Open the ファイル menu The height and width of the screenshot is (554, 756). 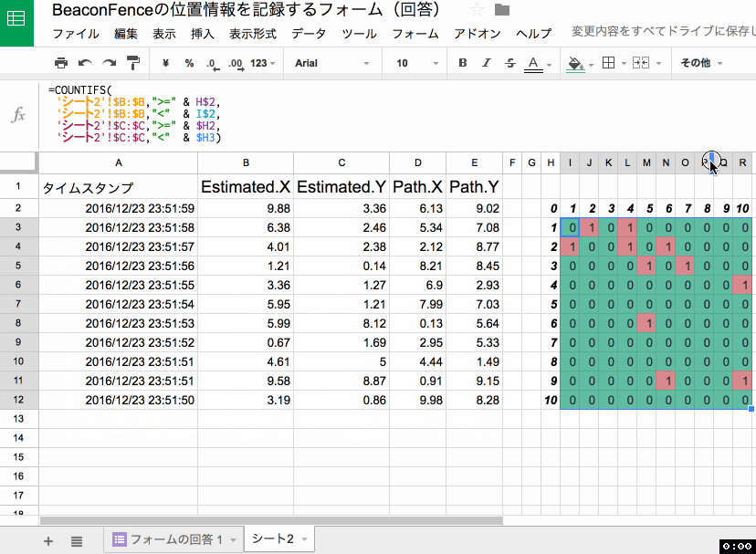[76, 34]
